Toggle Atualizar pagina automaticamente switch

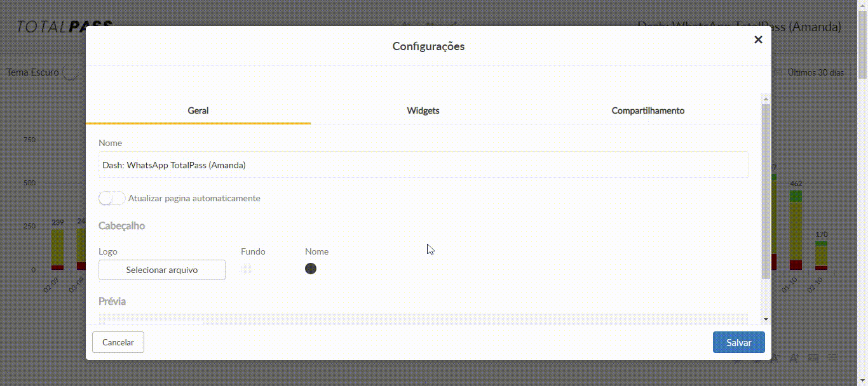112,198
